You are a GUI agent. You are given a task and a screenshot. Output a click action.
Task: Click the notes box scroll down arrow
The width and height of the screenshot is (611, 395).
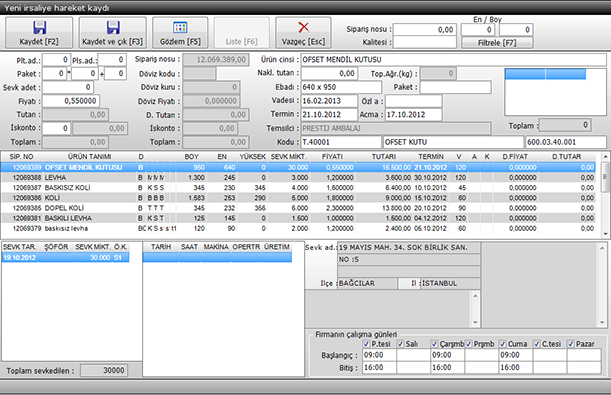click(x=475, y=322)
